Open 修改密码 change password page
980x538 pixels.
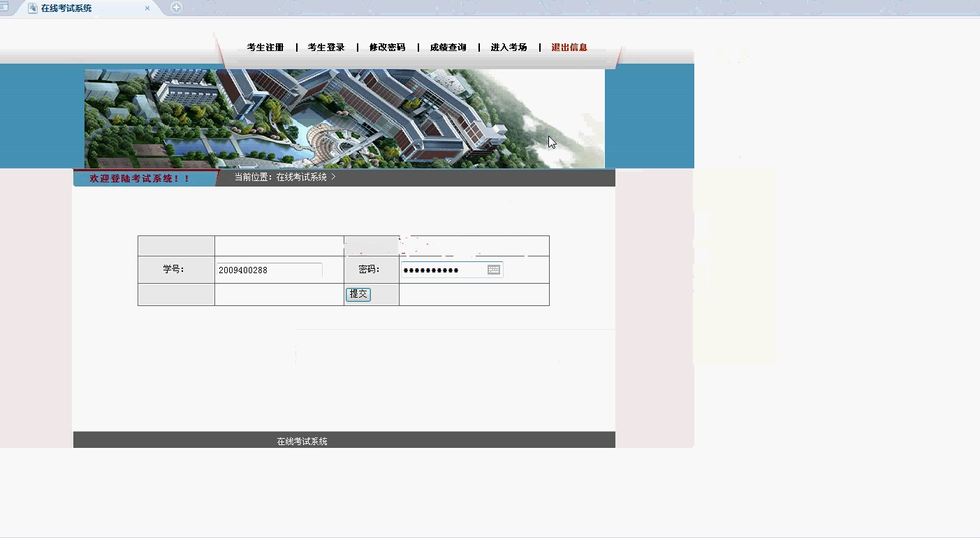(387, 48)
